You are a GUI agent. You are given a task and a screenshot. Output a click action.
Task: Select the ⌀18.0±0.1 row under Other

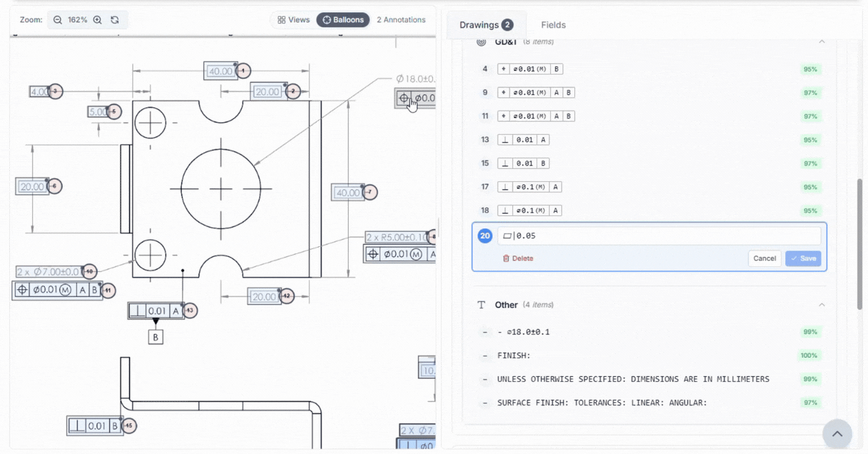tap(650, 332)
